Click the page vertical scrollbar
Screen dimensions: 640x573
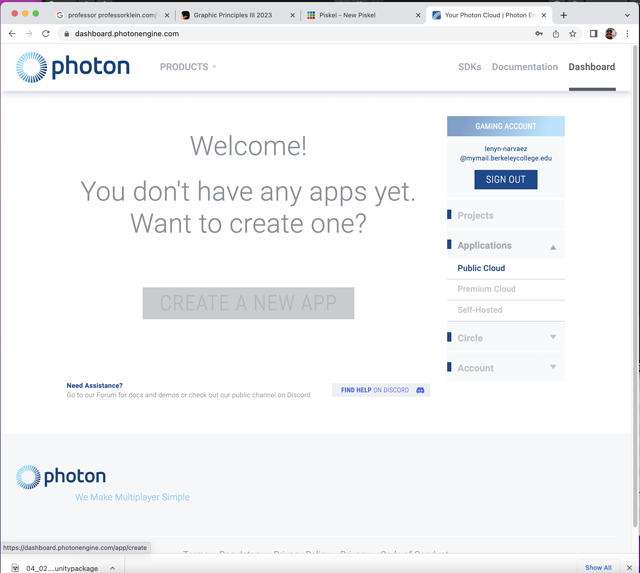pos(635,286)
